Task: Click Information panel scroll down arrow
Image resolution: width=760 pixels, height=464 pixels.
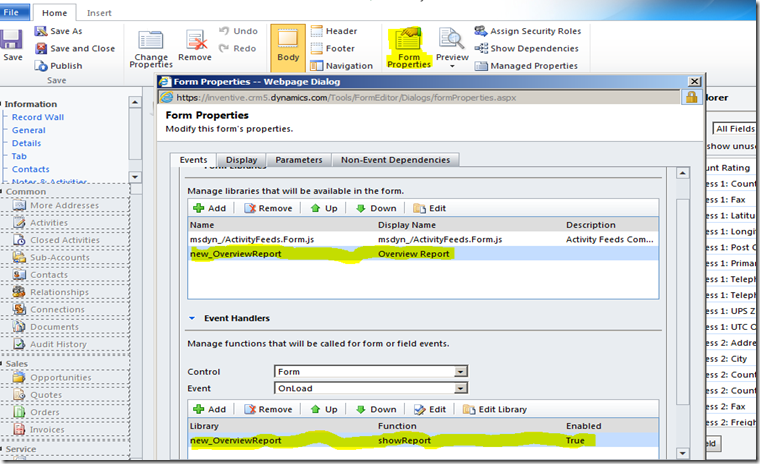Action: click(135, 177)
